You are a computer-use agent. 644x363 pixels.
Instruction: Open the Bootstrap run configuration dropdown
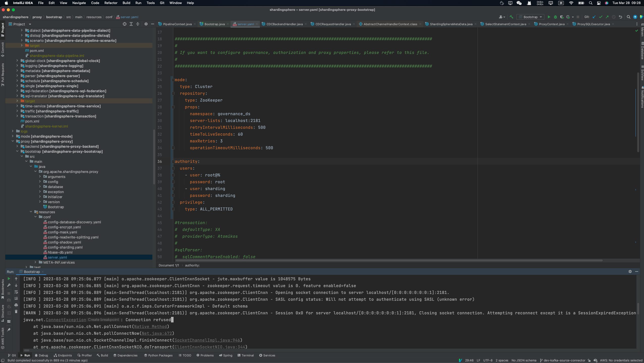click(530, 17)
